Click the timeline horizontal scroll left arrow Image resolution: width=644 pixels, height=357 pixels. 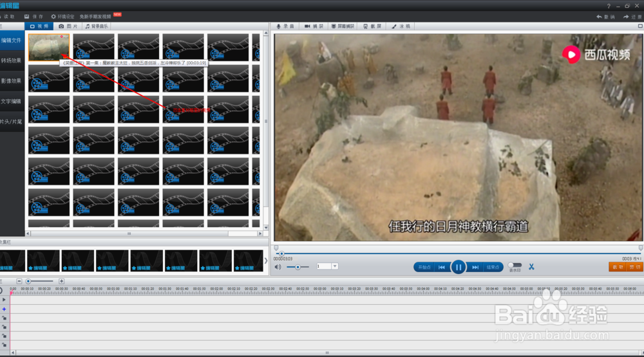[13, 352]
